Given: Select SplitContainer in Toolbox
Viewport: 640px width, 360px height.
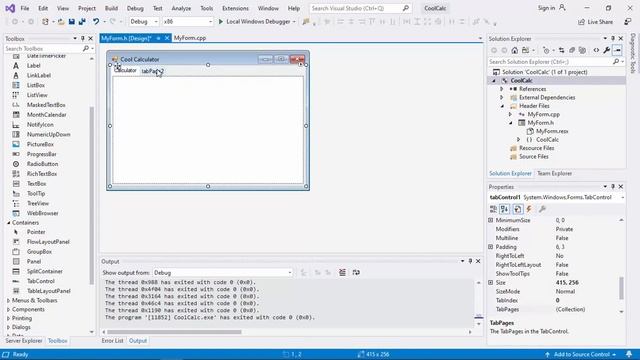Looking at the screenshot, I should point(45,271).
